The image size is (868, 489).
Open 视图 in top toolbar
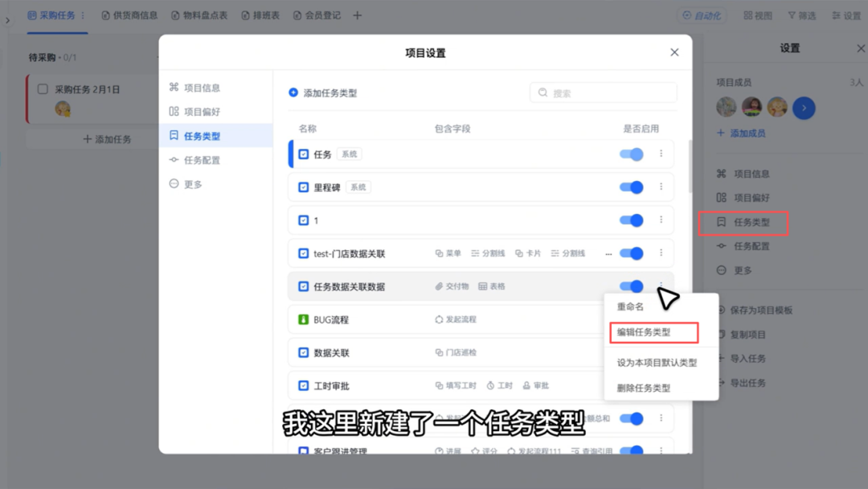[x=758, y=15]
